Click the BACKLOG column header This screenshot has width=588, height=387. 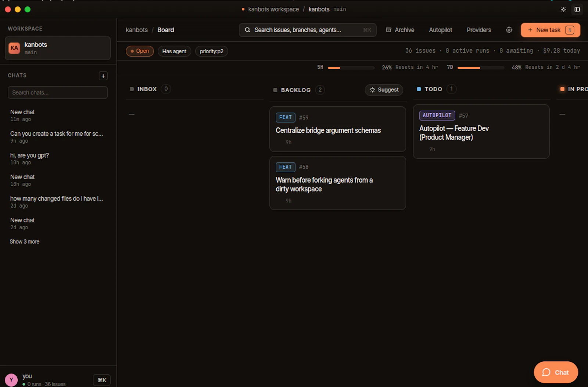[295, 90]
